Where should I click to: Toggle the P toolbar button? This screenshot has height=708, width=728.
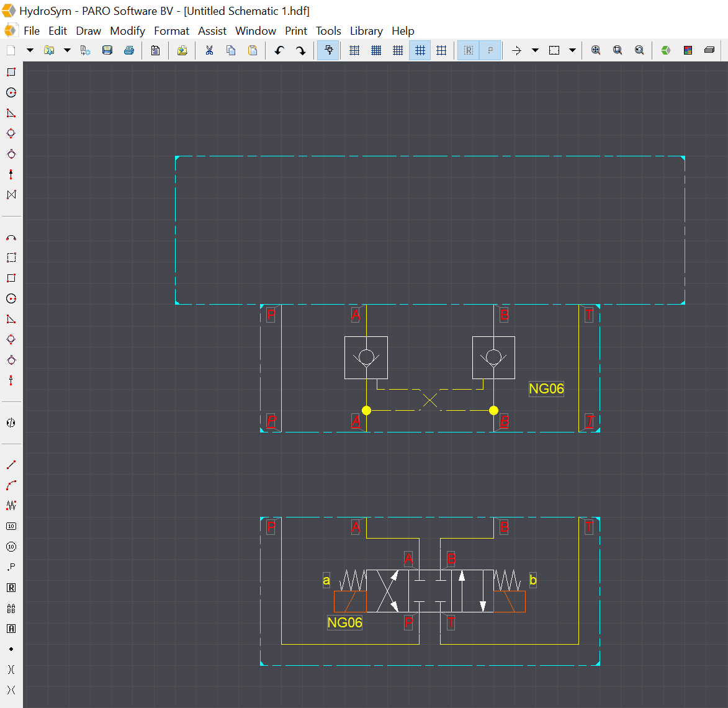click(x=490, y=50)
